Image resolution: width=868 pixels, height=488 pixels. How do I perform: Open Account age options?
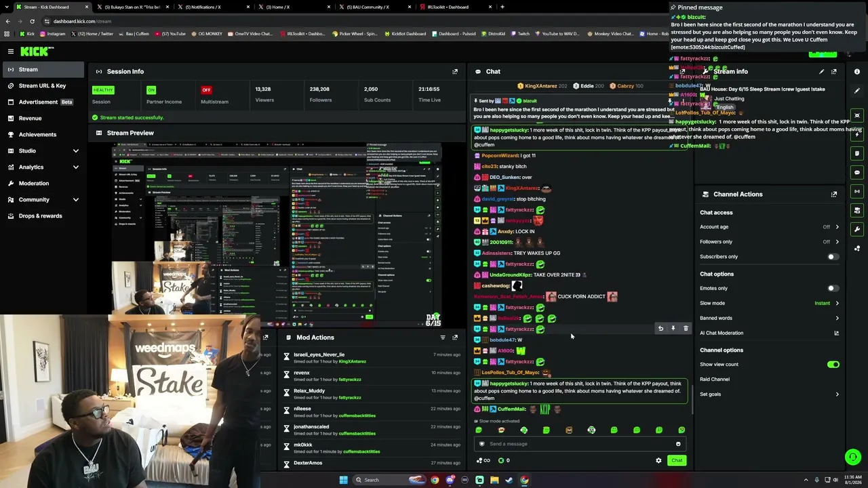coord(770,227)
